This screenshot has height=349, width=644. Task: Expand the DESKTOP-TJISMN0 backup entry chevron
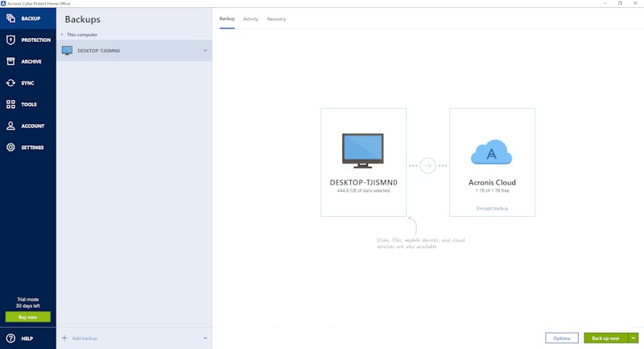pyautogui.click(x=205, y=51)
